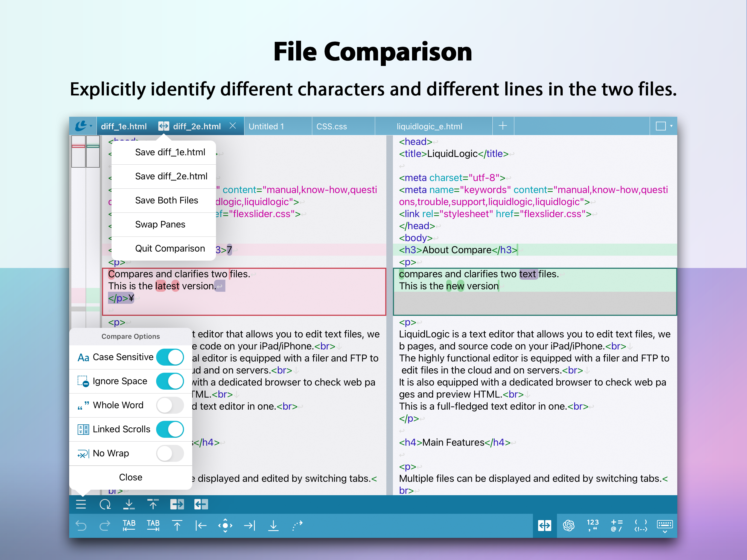
Task: Move cursor to document bottom icon
Action: (273, 525)
